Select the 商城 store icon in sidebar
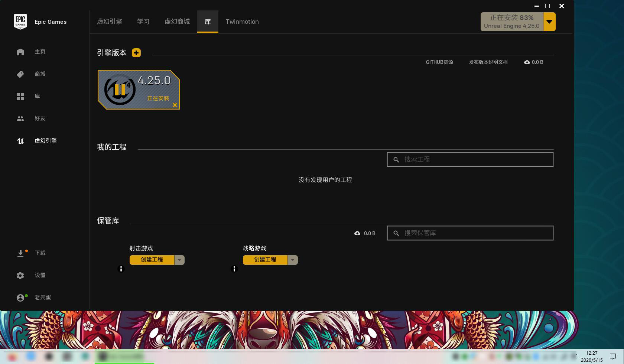Screen dimensions: 624x364 pyautogui.click(x=20, y=74)
